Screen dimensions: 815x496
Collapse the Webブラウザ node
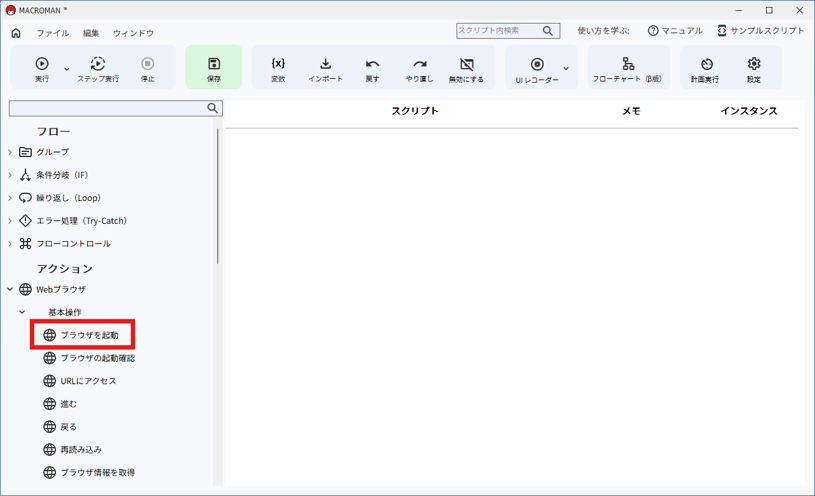coord(10,290)
